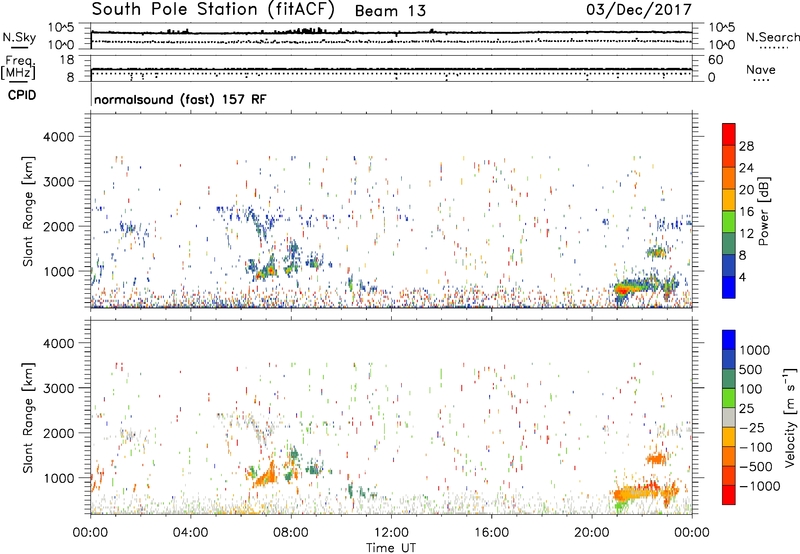Click the velocity panel 'Slant Range [km]' label
This screenshot has width=800, height=554.
point(28,417)
